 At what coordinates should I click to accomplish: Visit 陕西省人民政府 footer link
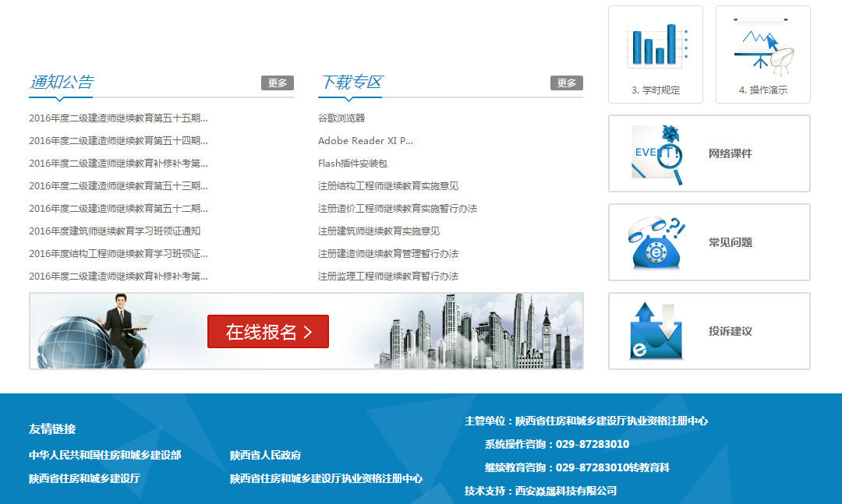(265, 455)
